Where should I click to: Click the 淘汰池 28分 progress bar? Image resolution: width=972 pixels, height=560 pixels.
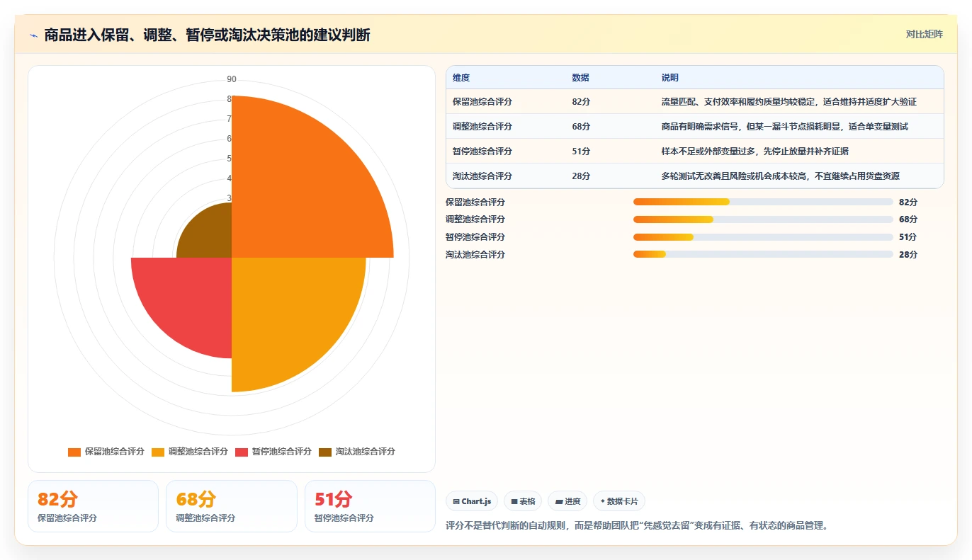click(763, 254)
